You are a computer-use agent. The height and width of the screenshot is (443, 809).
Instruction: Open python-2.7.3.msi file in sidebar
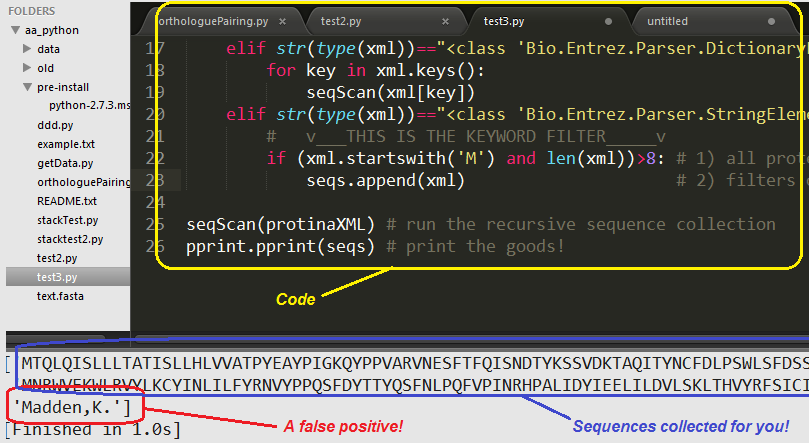coord(89,105)
